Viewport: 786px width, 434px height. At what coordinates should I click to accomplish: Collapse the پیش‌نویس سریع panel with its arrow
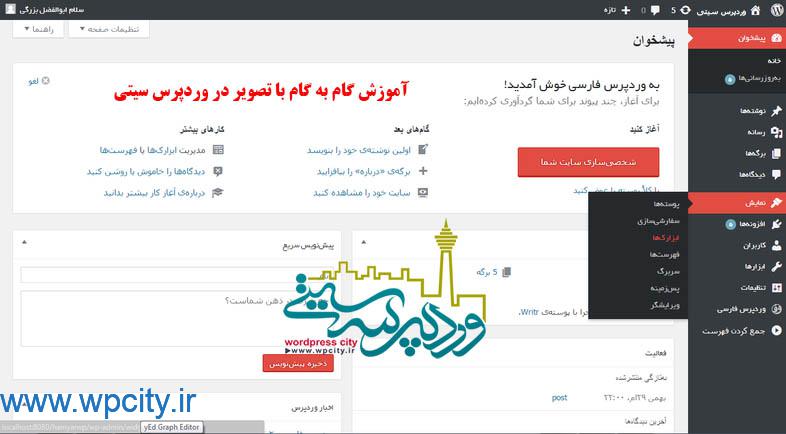click(24, 242)
